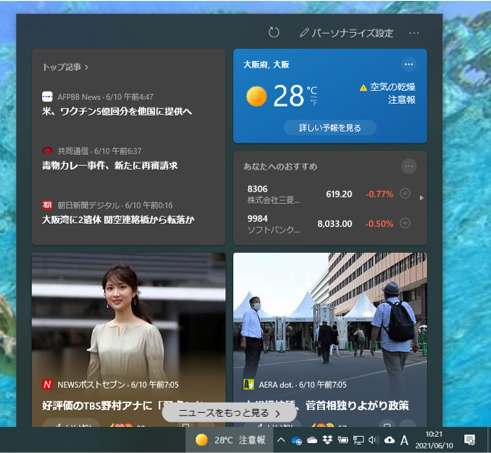Add stock 9984 SoftBank to watchlist

(x=405, y=223)
